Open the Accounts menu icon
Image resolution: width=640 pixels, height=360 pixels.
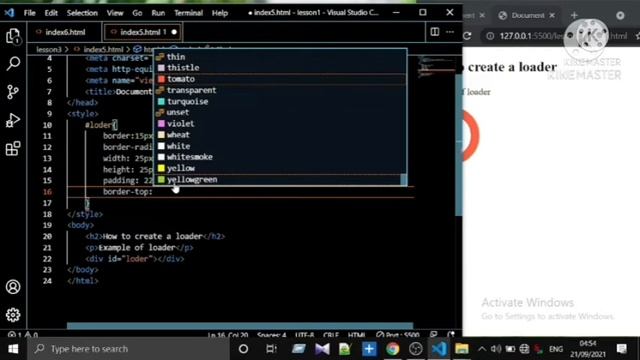coord(13,287)
